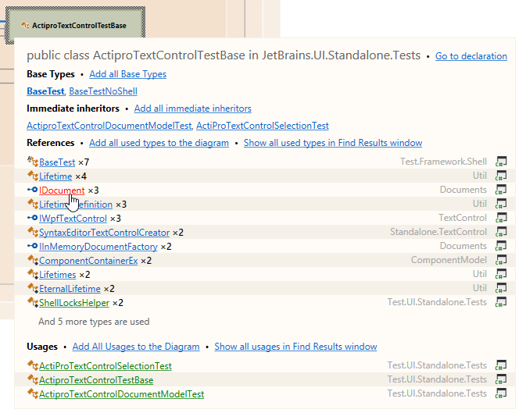Image resolution: width=526 pixels, height=420 pixels.
Task: Click Add all immediate inheritors link
Action: pos(192,109)
